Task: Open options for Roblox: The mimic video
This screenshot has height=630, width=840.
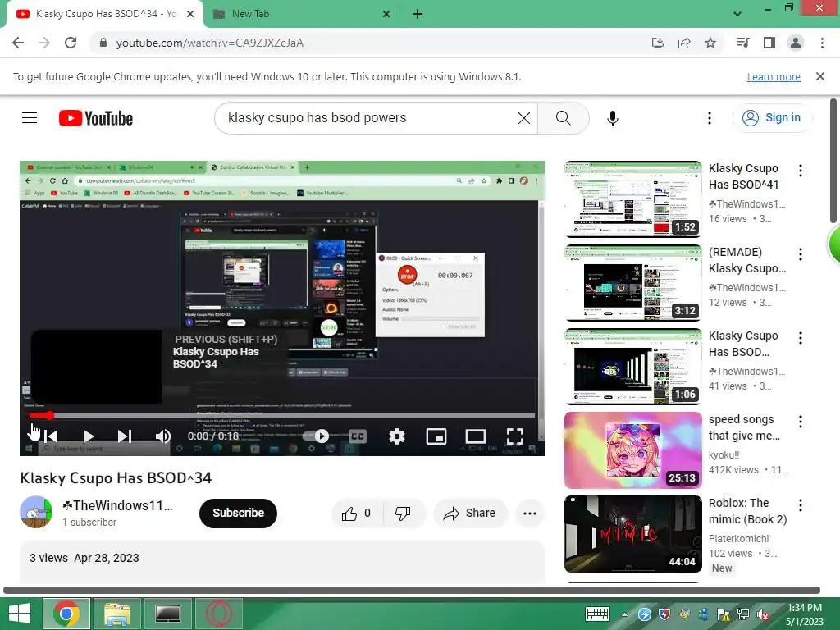Action: coord(801,504)
